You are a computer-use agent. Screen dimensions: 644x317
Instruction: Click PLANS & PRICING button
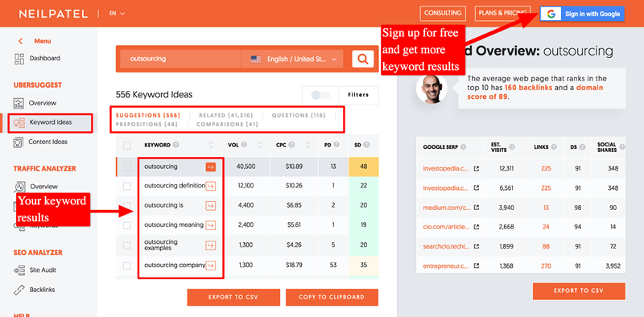[x=502, y=13]
